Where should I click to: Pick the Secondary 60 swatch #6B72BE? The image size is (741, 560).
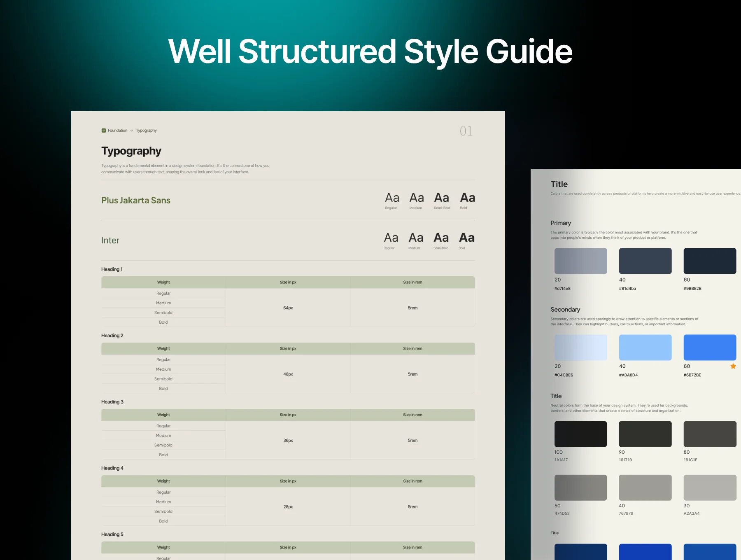coord(710,348)
